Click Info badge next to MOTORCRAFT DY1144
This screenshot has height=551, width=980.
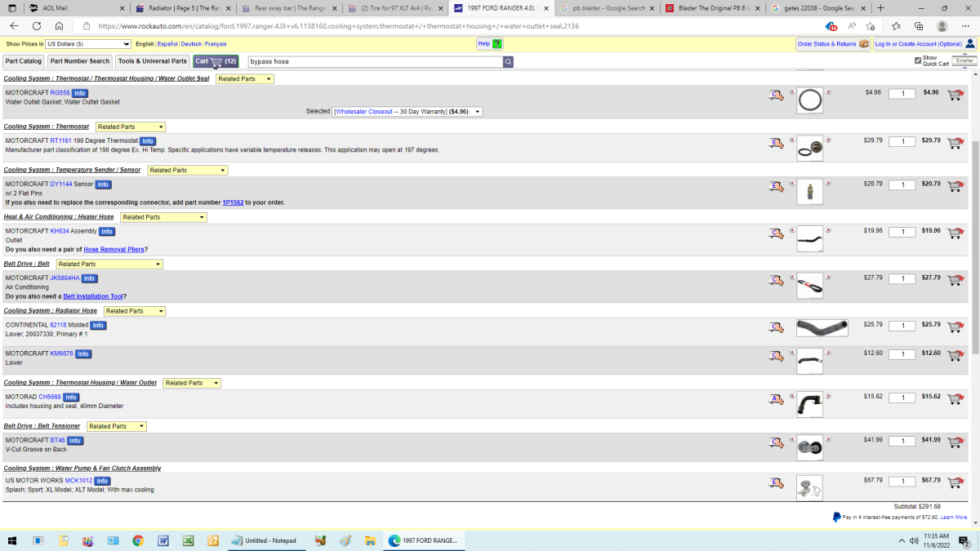click(103, 184)
